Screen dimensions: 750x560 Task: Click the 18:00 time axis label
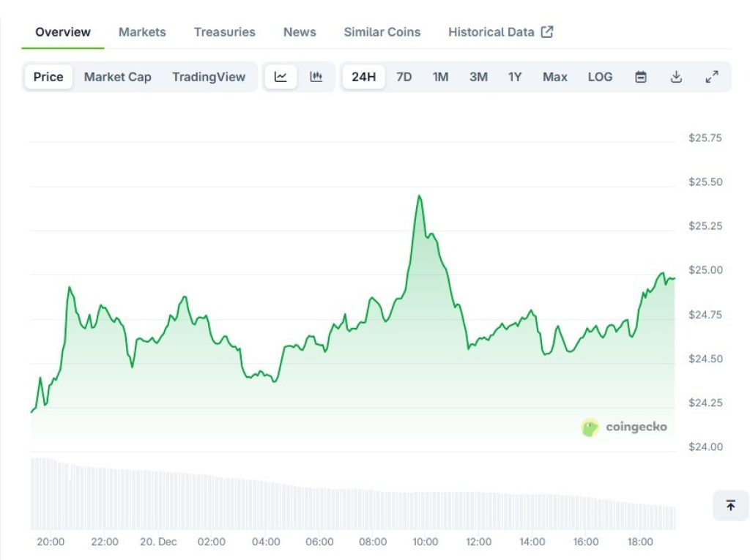[x=640, y=542]
